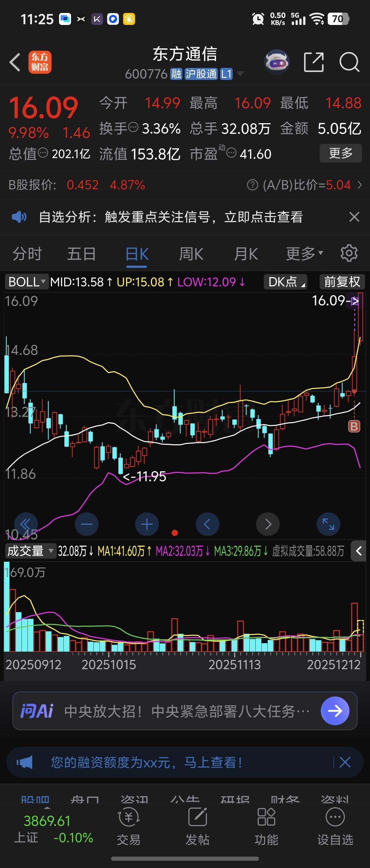Switch to the 五日 tab
The image size is (370, 868).
point(81,253)
